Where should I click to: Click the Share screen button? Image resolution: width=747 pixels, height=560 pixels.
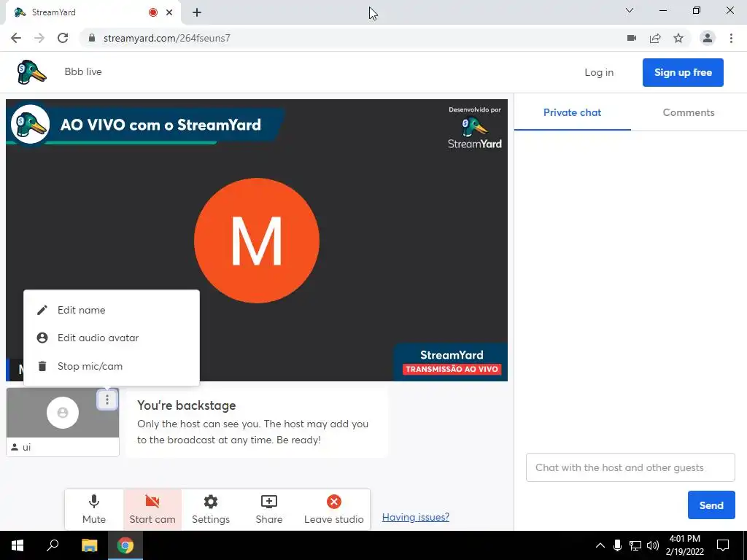point(268,510)
